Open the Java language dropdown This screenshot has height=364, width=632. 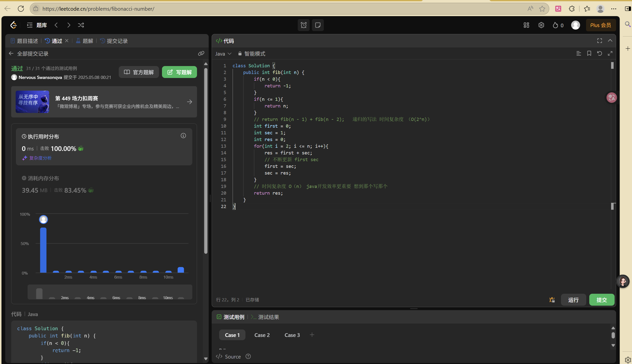point(223,53)
